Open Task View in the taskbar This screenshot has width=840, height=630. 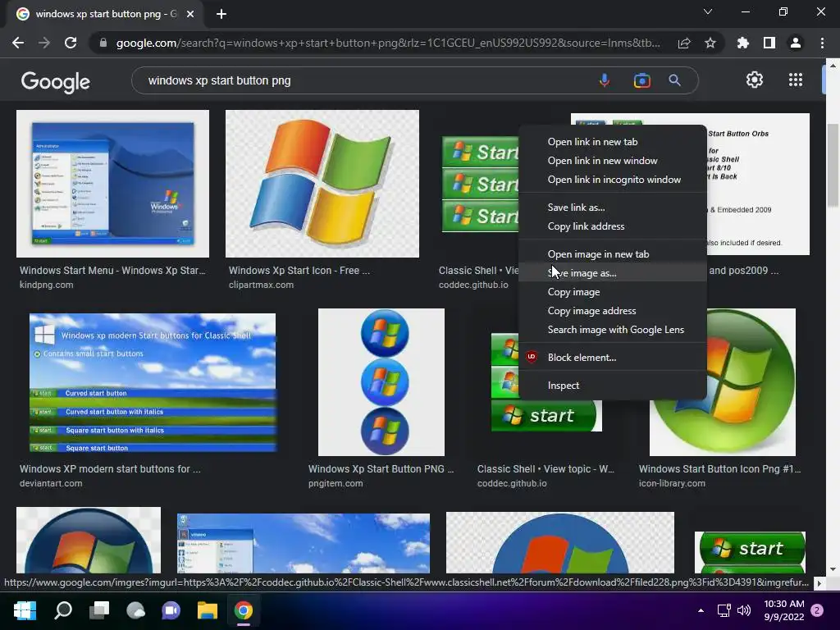(x=99, y=610)
